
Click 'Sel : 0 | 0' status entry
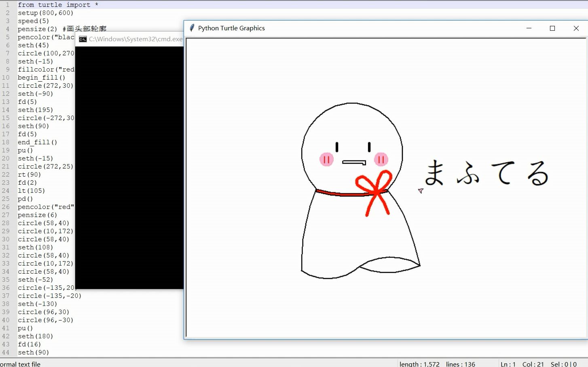[x=564, y=364]
